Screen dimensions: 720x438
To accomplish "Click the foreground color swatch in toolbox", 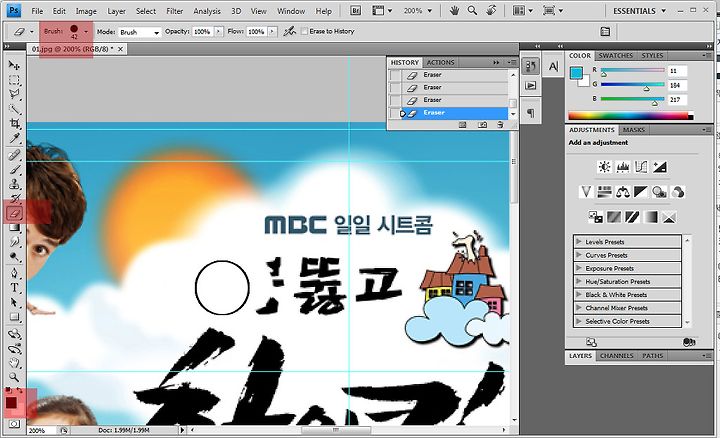I will click(x=11, y=403).
